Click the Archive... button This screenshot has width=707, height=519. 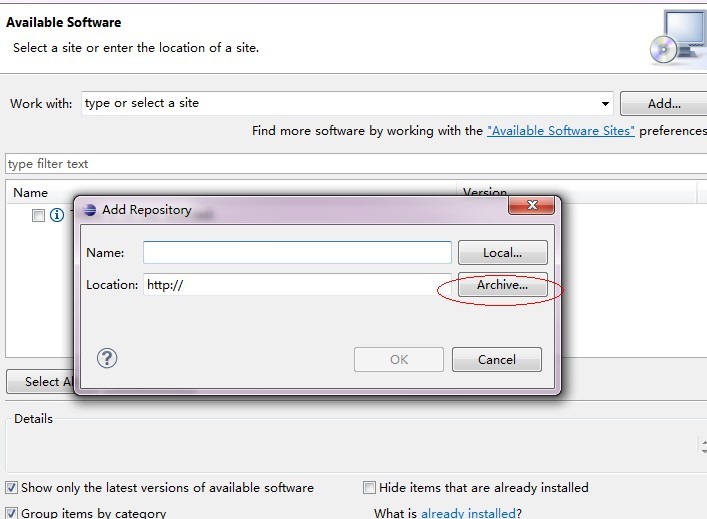pyautogui.click(x=502, y=285)
